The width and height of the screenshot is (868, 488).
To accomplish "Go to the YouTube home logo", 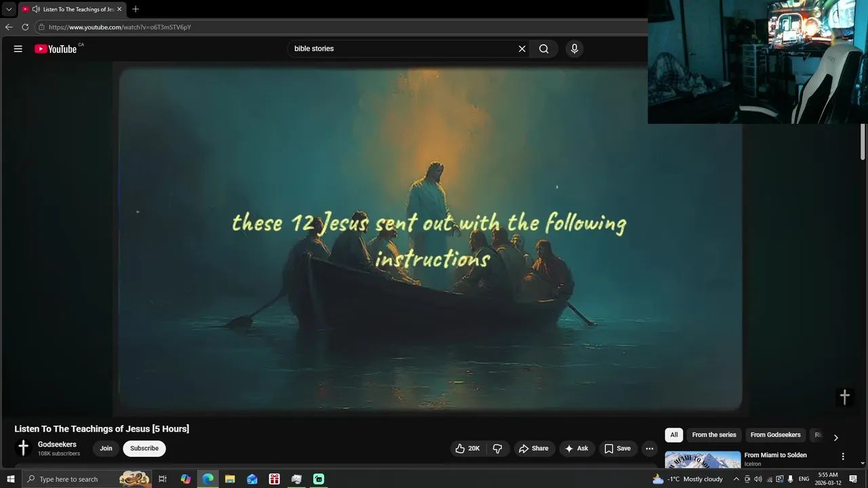I will click(56, 49).
